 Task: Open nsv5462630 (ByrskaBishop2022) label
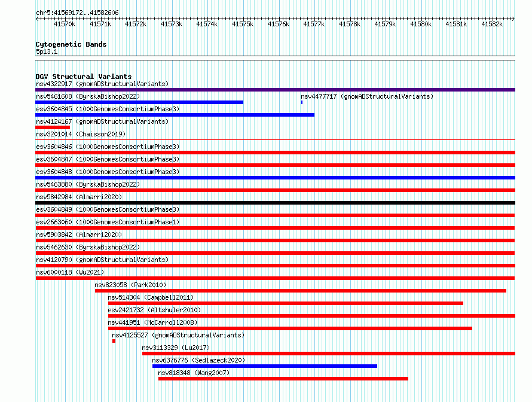click(88, 247)
